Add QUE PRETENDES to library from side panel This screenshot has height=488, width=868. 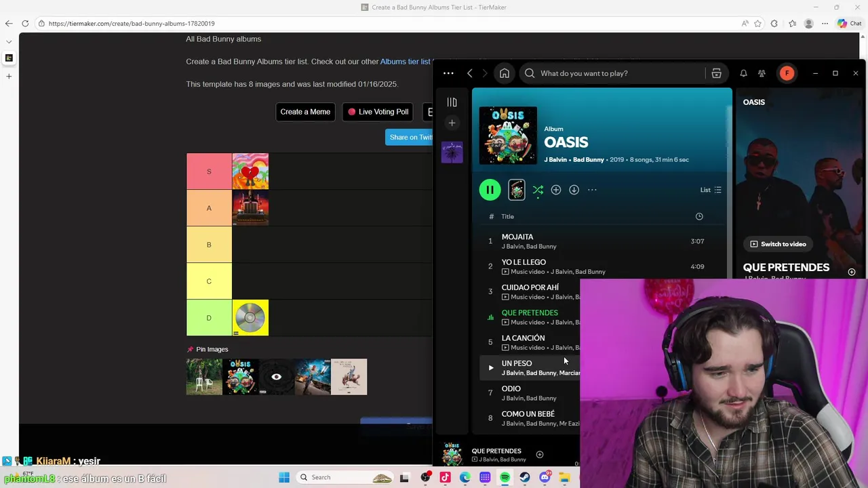point(852,272)
